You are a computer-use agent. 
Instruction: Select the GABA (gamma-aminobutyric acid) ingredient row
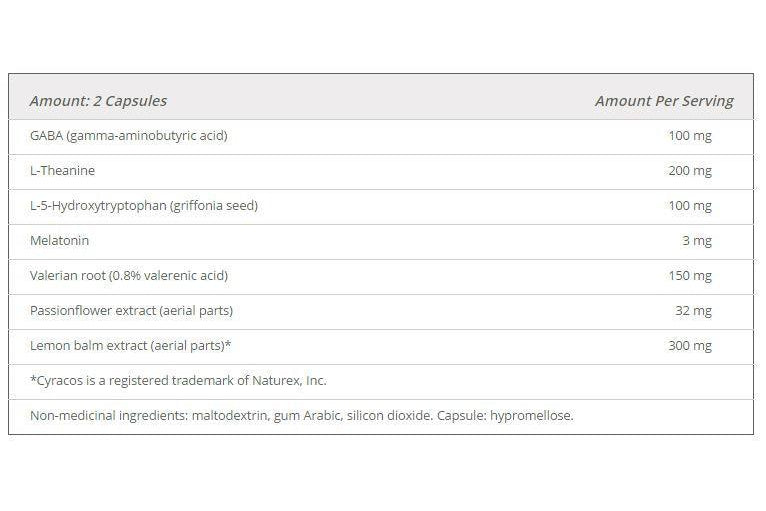click(129, 136)
